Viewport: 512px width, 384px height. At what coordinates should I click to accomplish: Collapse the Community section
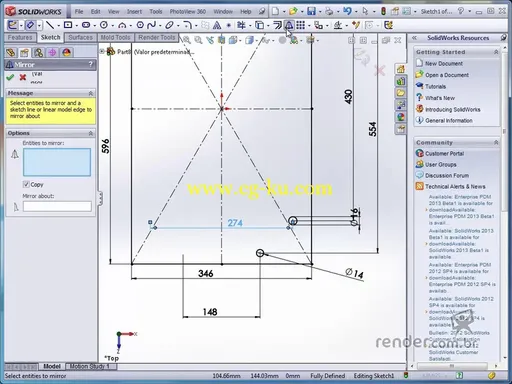496,142
